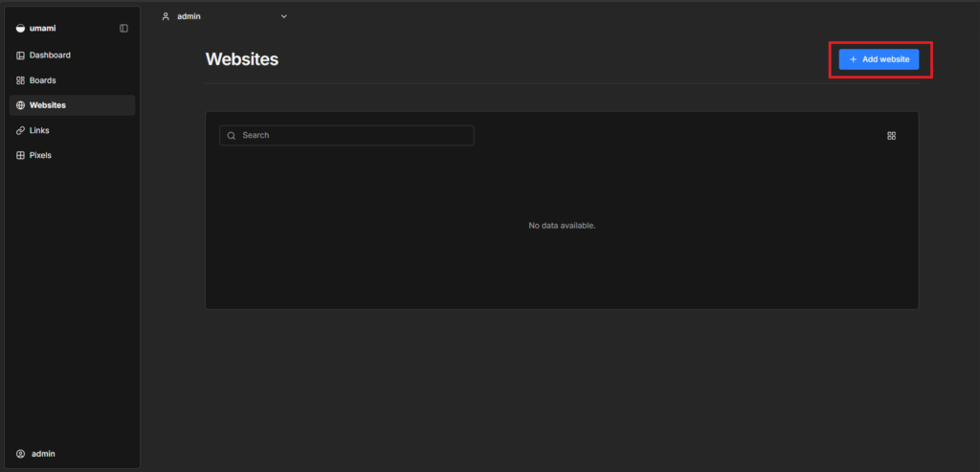Screen dimensions: 980x472
Task: Switch to grid view icon
Action: click(x=891, y=135)
